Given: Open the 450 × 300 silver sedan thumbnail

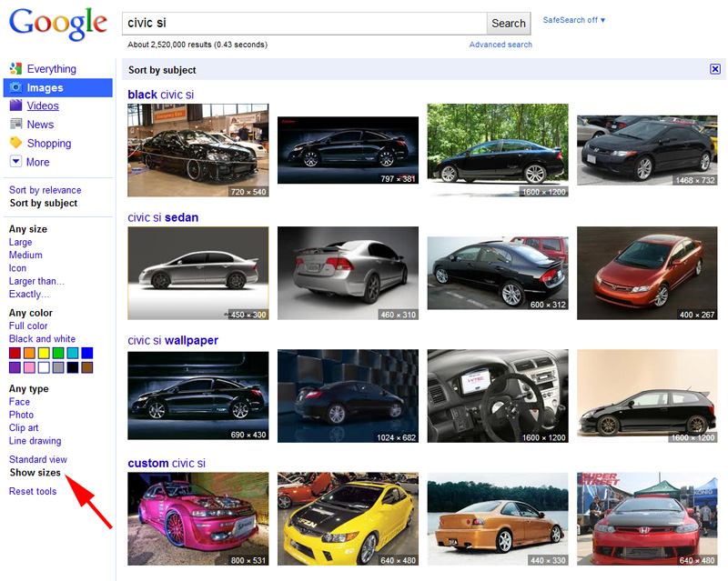Looking at the screenshot, I should (x=198, y=273).
